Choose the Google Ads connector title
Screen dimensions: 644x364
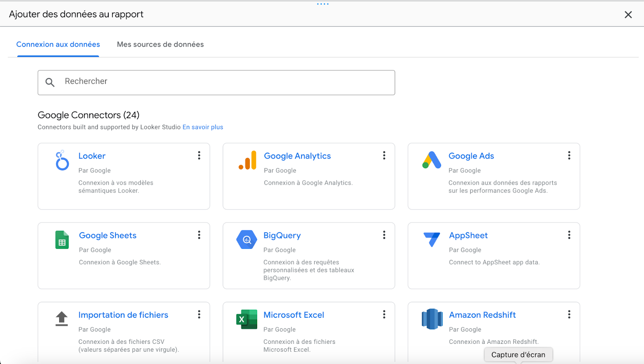click(x=471, y=156)
